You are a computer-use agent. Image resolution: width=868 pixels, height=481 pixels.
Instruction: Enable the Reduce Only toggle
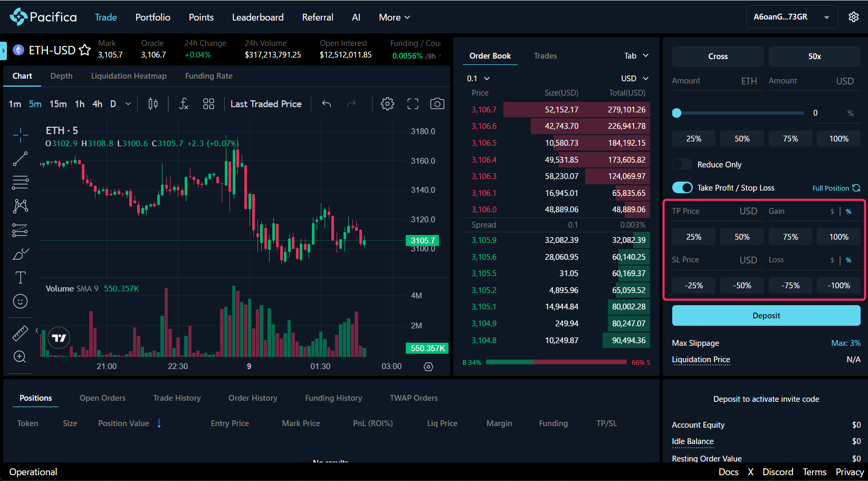coord(682,165)
